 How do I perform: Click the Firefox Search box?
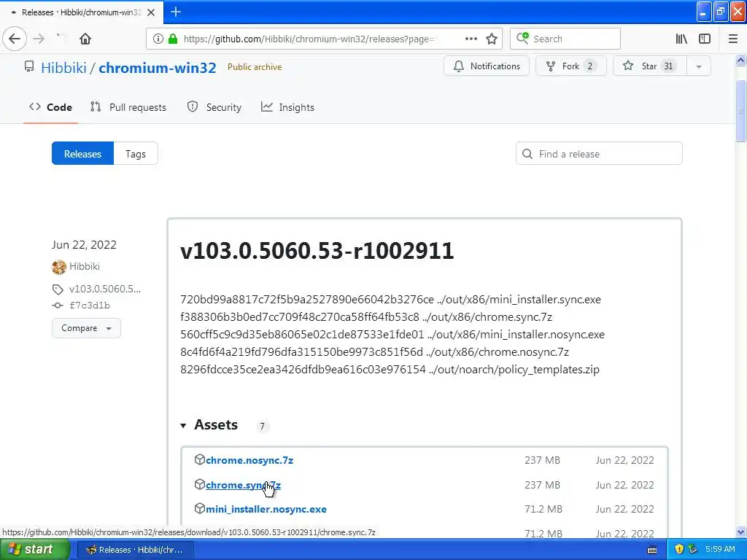(565, 39)
